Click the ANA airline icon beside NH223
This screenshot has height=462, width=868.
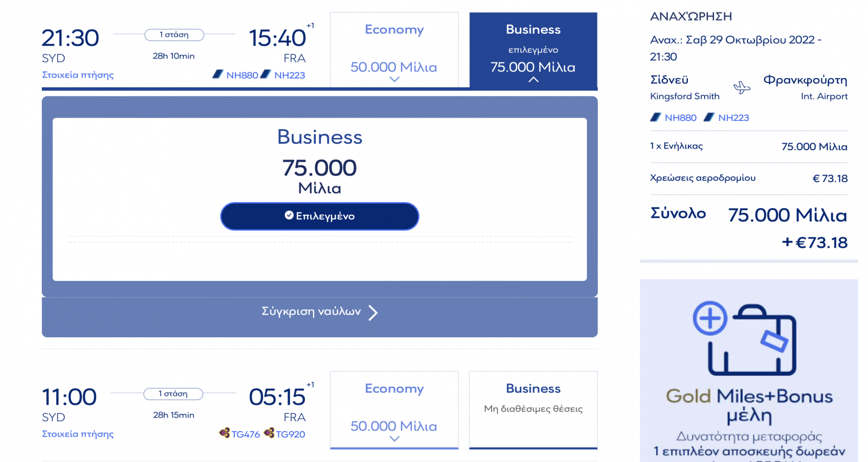click(x=265, y=74)
